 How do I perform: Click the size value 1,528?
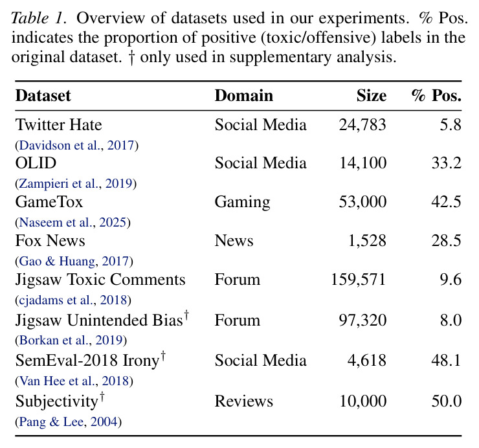click(368, 240)
